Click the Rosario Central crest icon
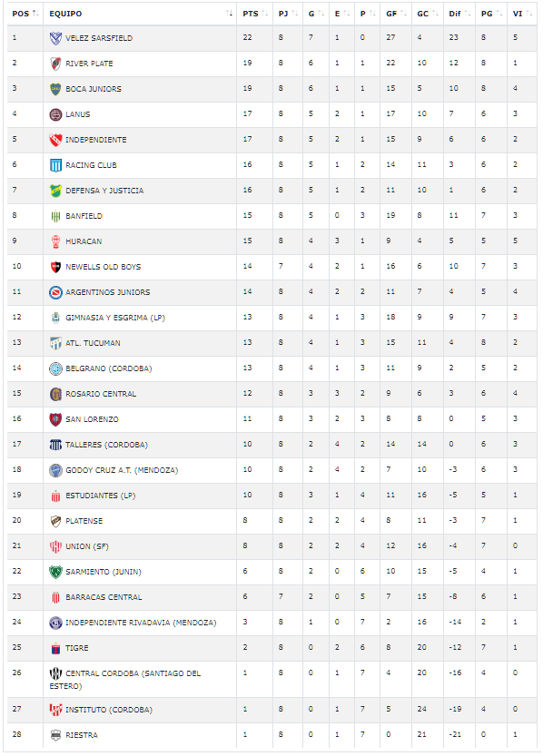Viewport: 553px width, 756px height. (55, 394)
